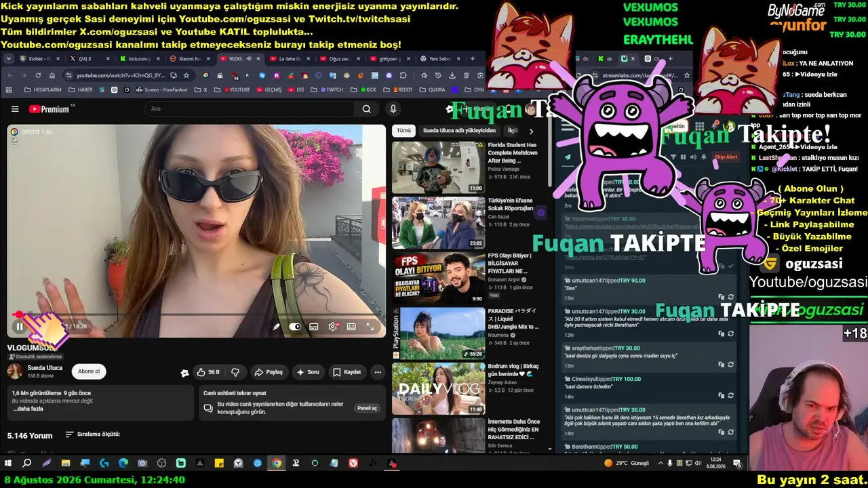868x488 pixels.
Task: Open the video player settings gear
Action: (x=333, y=327)
